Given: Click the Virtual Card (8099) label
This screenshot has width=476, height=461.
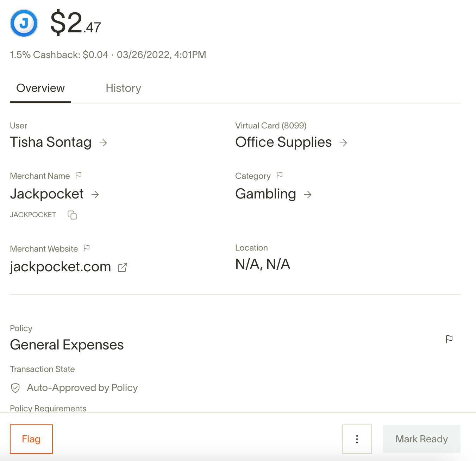Looking at the screenshot, I should pos(271,126).
